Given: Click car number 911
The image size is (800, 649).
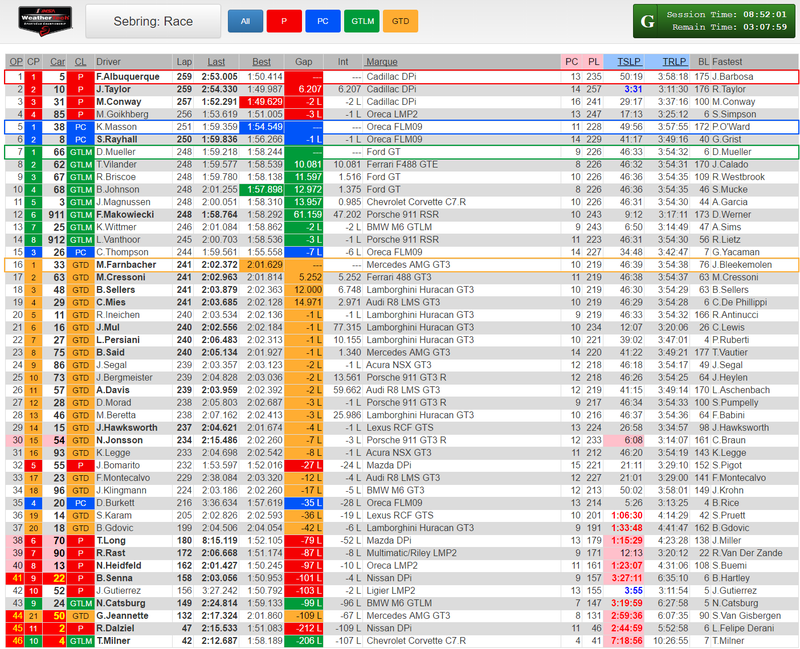Looking at the screenshot, I should pos(57,215).
